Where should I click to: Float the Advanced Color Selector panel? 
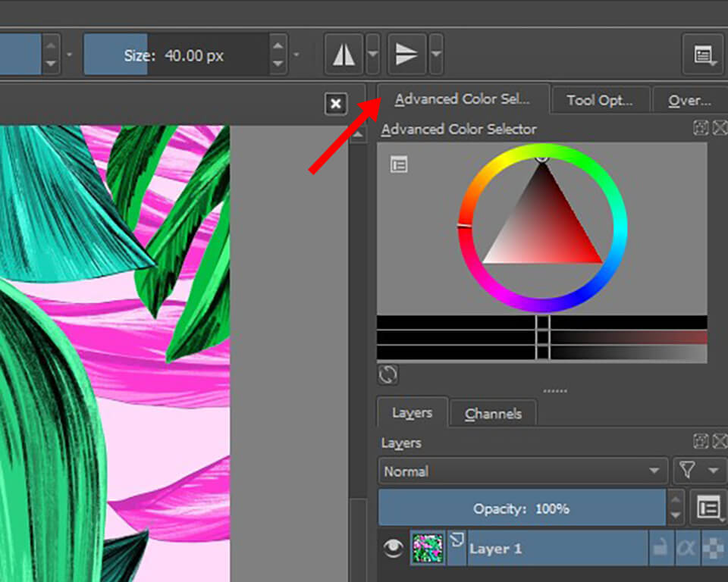[701, 128]
